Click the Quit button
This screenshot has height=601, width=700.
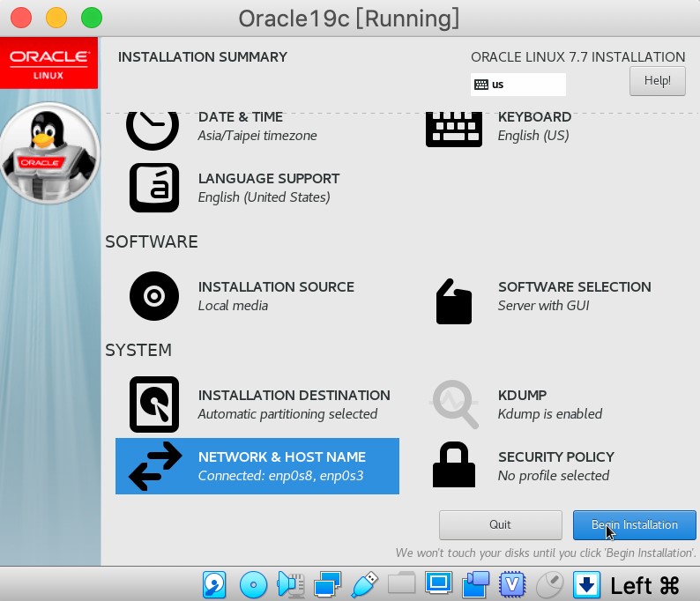[x=500, y=524]
